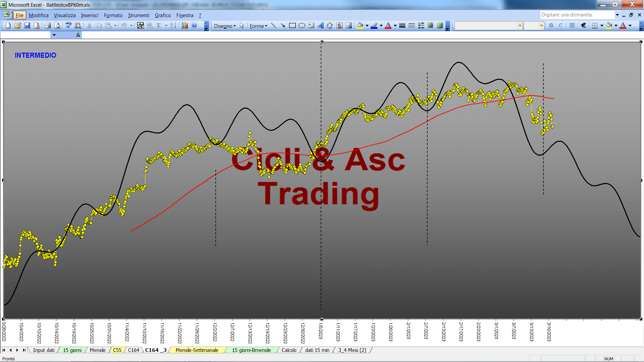The width and height of the screenshot is (644, 362).
Task: Open the Grafico menu
Action: click(x=163, y=15)
